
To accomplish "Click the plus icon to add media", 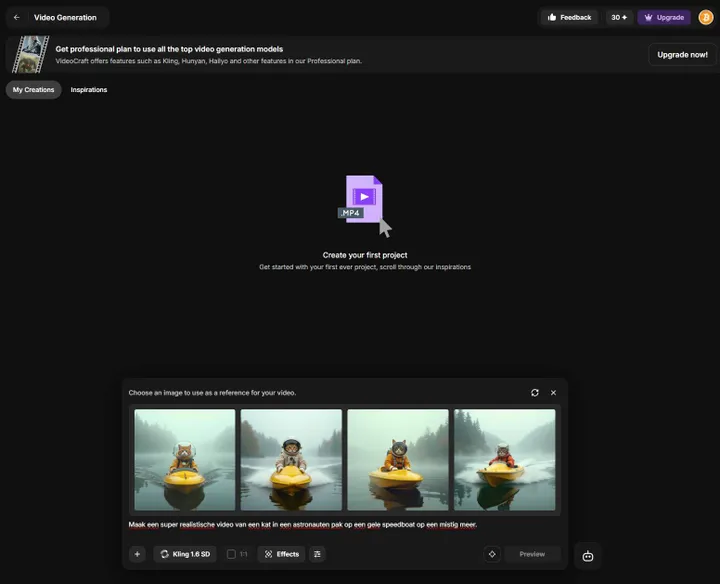I will coord(137,554).
